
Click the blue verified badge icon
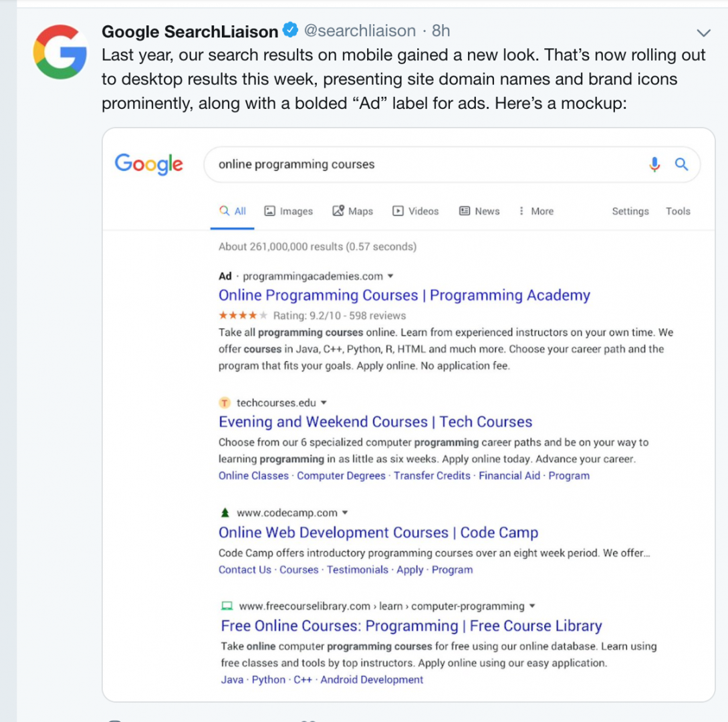tap(290, 31)
